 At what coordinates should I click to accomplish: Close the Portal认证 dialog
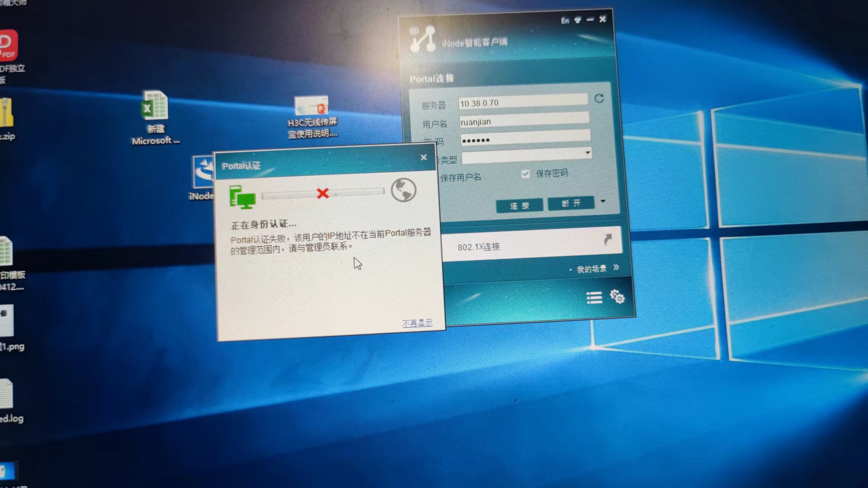423,157
